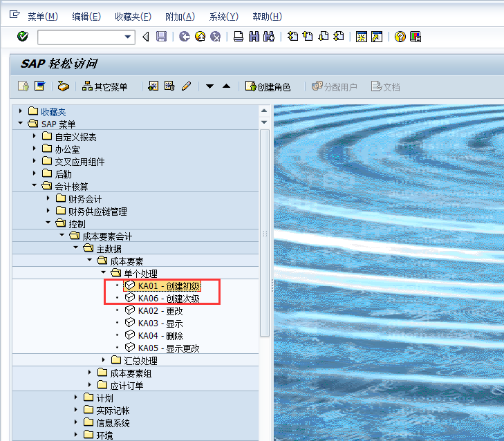Open the 系统(Y) menu
The image size is (504, 441).
pos(224,17)
